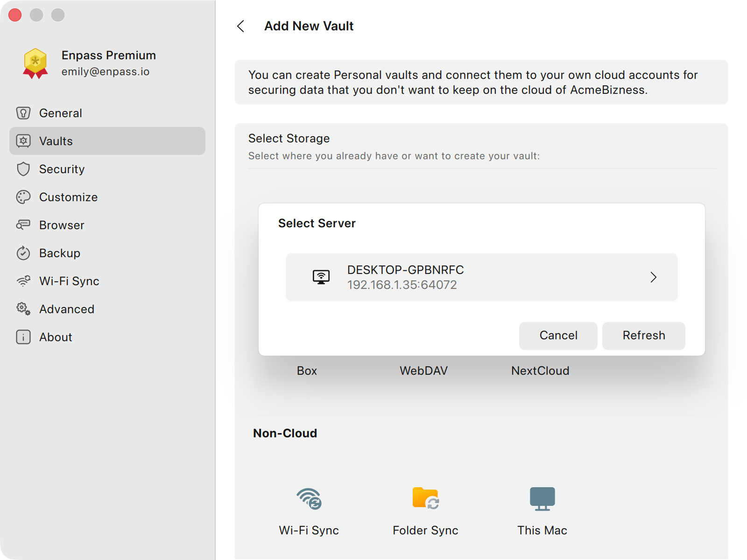
Task: Choose the Wi-Fi Sync storage icon
Action: (309, 499)
